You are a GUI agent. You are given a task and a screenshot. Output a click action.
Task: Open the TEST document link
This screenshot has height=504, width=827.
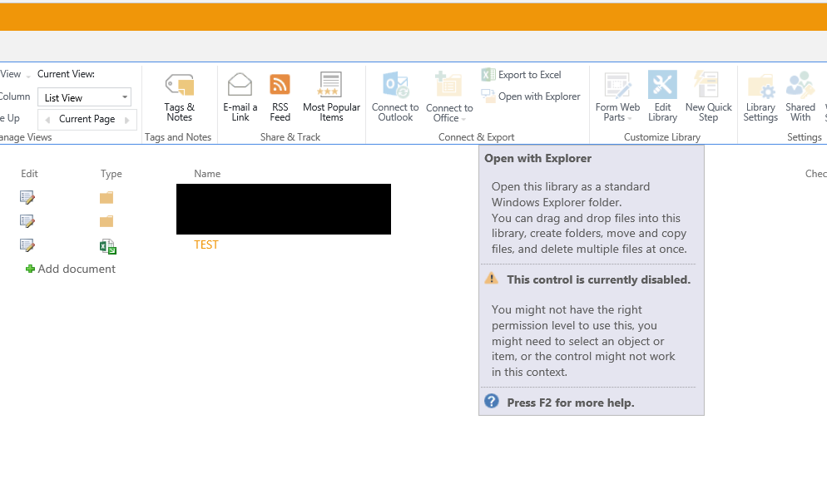[x=206, y=245]
